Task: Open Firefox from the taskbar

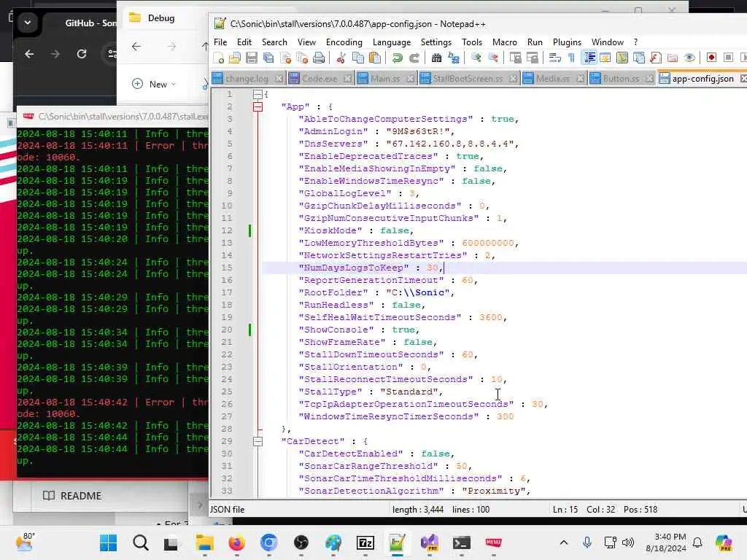Action: tap(237, 542)
